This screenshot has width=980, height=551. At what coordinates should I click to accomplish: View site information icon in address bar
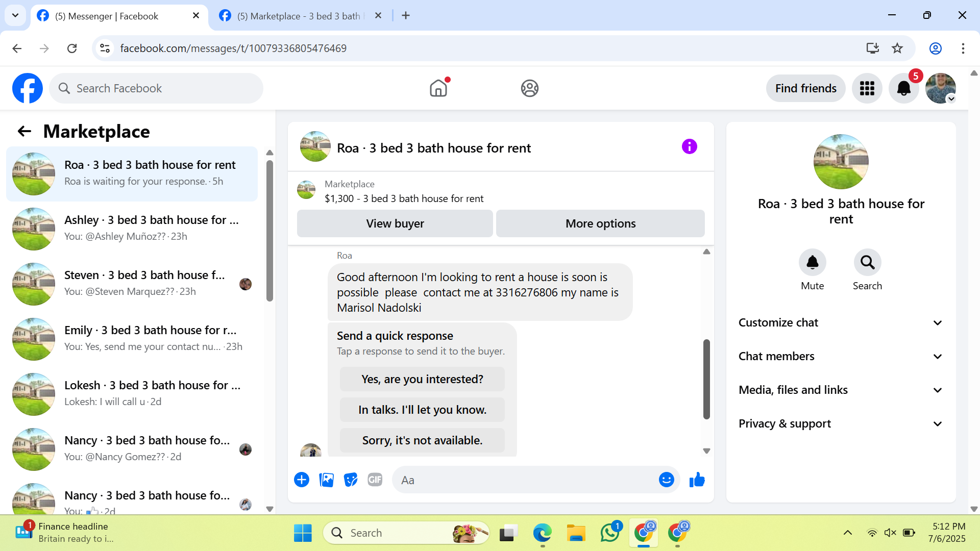point(105,48)
